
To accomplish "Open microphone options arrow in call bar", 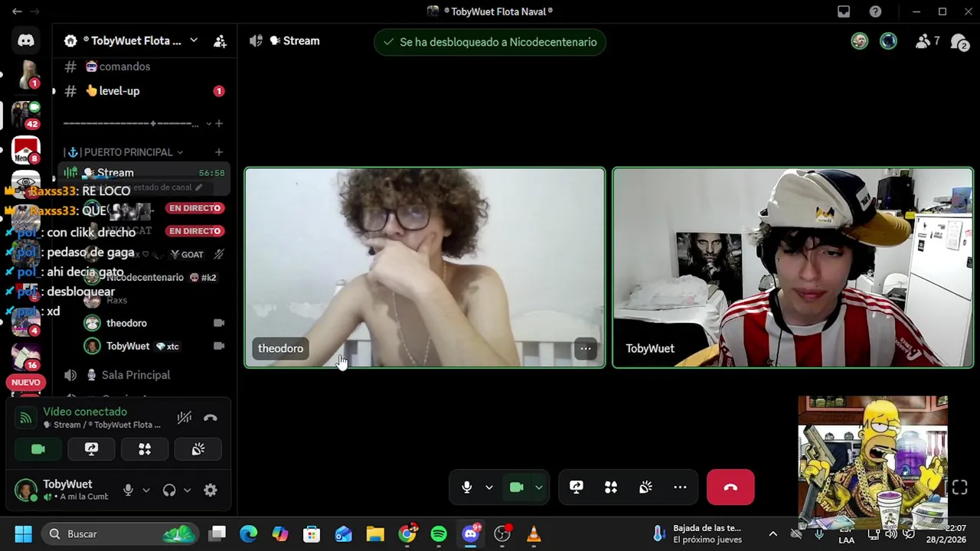I will (x=489, y=487).
